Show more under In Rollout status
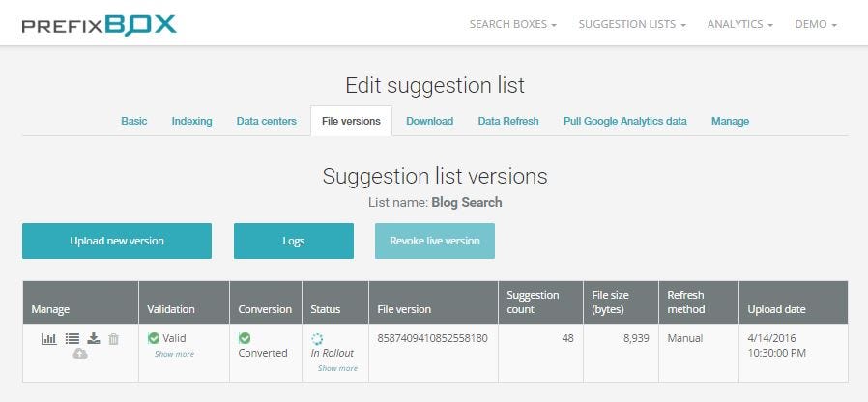Image resolution: width=868 pixels, height=402 pixels. point(337,368)
